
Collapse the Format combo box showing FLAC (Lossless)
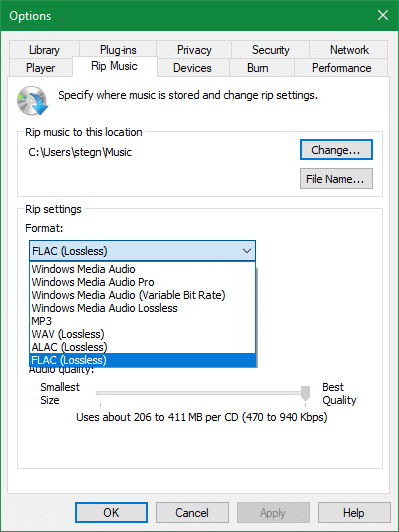(142, 251)
